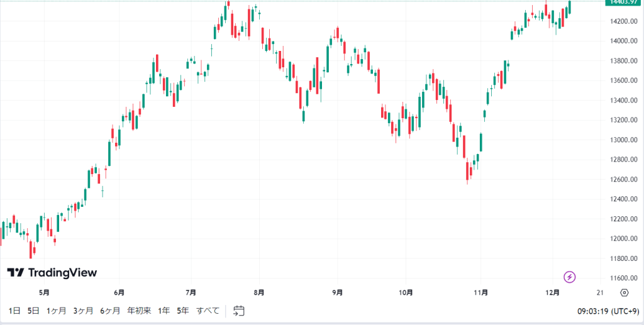
Task: Click the 13000.00 price axis label
Action: coord(623,140)
